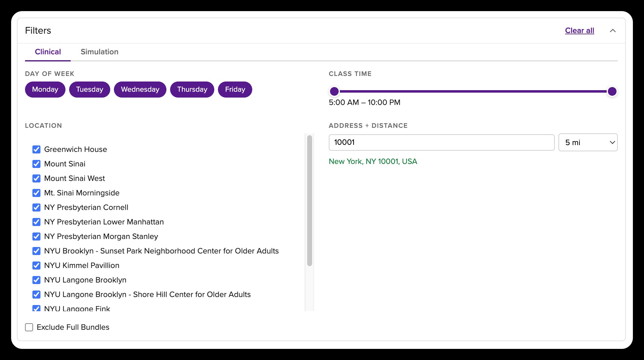The image size is (644, 360).
Task: Switch to the Simulation tab
Action: point(99,52)
